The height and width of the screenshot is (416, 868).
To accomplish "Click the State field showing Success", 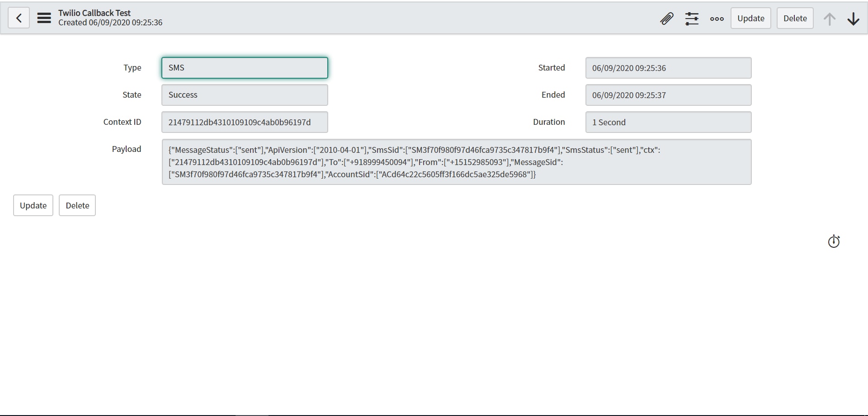I will (x=245, y=95).
